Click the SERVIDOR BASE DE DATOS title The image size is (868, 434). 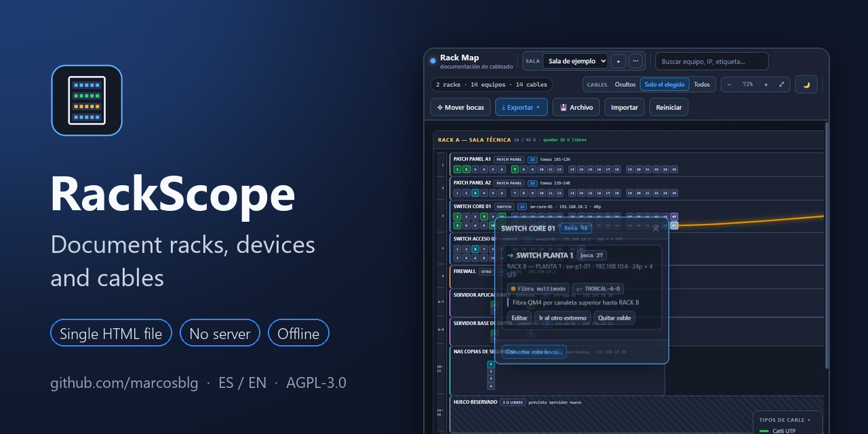click(484, 323)
